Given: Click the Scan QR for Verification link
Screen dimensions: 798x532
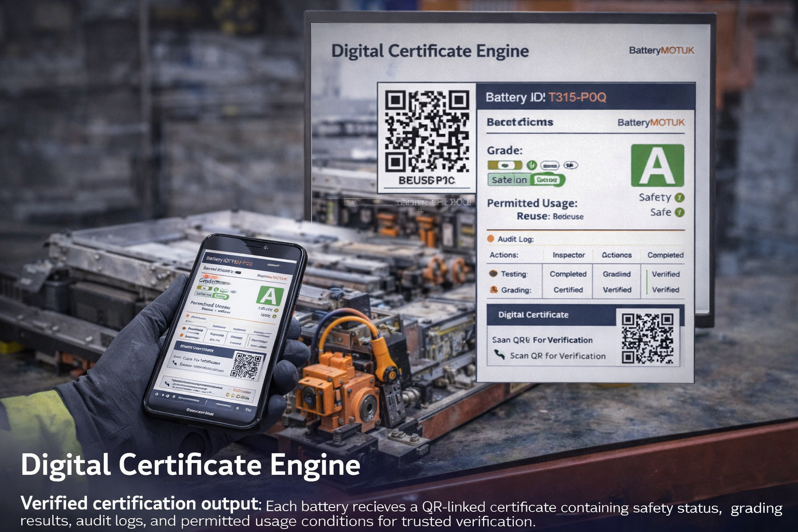Looking at the screenshot, I should coord(557,356).
